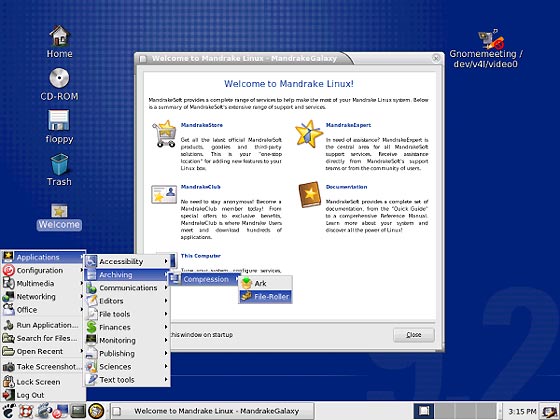This screenshot has height=420, width=560.
Task: Open the MandrakeClub link
Action: [200, 187]
